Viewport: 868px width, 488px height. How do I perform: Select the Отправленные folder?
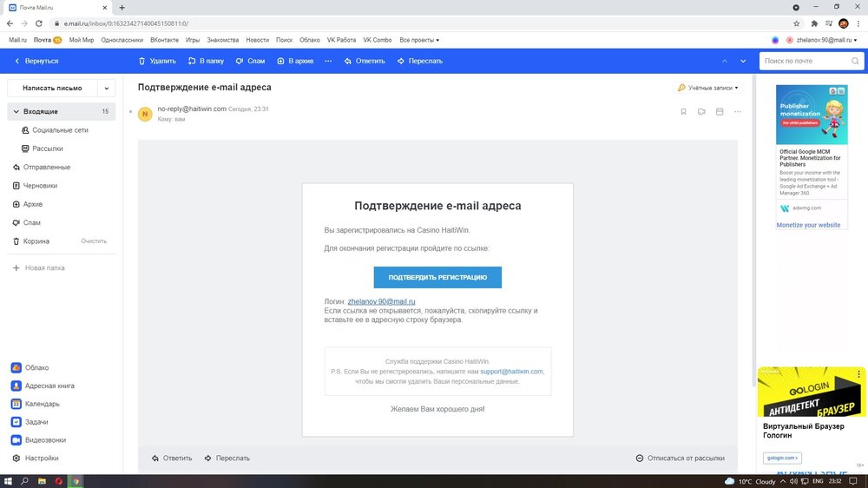click(47, 167)
